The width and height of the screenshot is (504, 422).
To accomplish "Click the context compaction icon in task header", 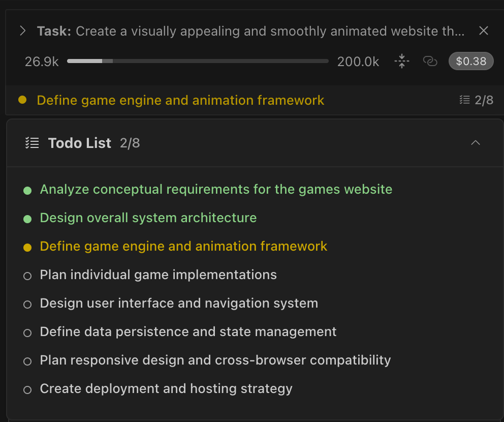I will click(401, 61).
